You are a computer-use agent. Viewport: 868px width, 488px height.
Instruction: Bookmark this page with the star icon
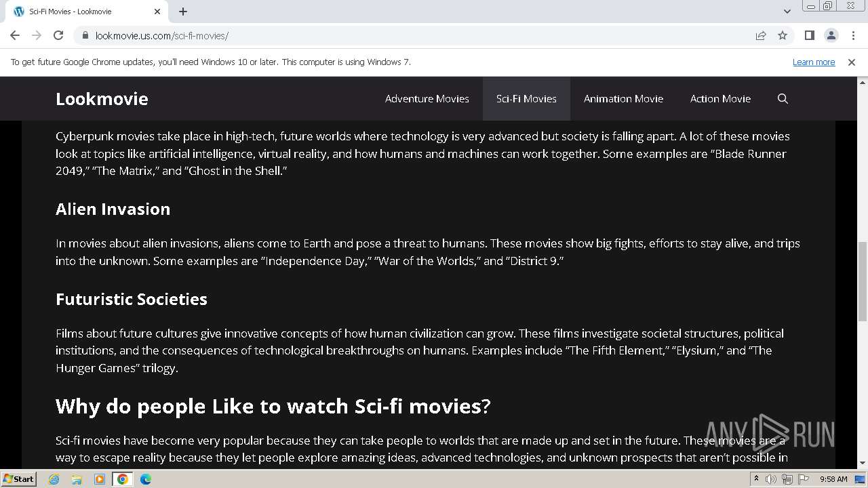(x=783, y=35)
